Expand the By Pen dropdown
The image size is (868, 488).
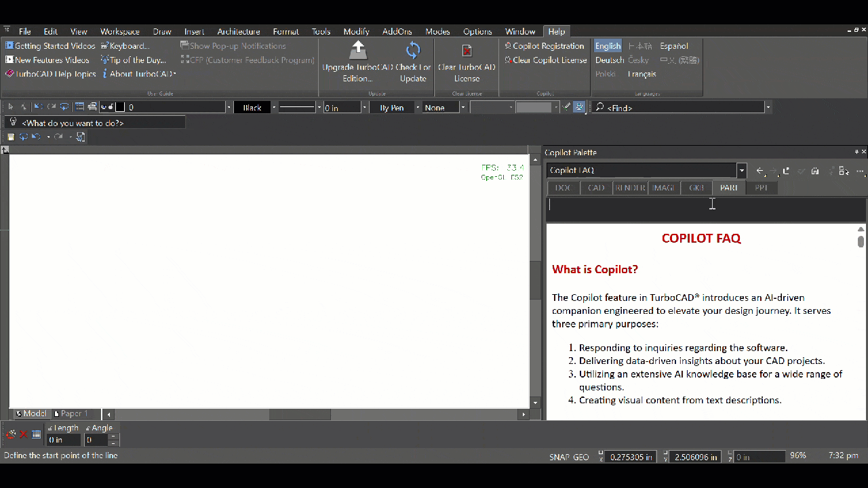[x=417, y=107]
